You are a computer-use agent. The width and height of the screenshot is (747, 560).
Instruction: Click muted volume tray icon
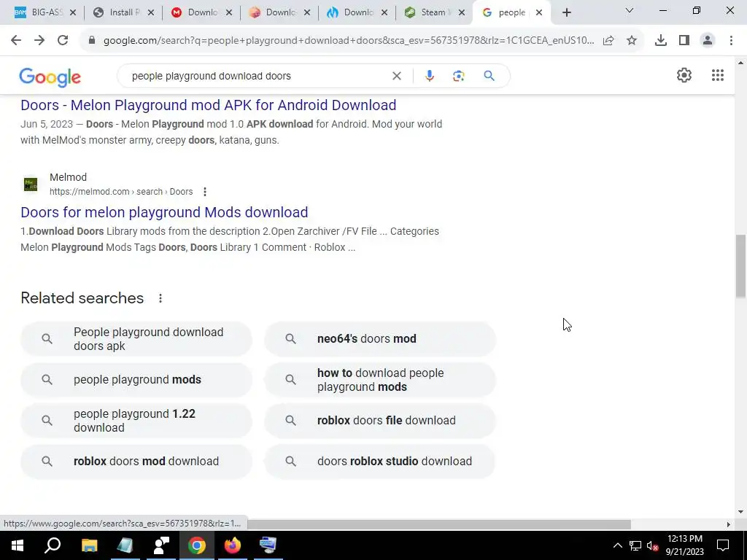point(653,545)
